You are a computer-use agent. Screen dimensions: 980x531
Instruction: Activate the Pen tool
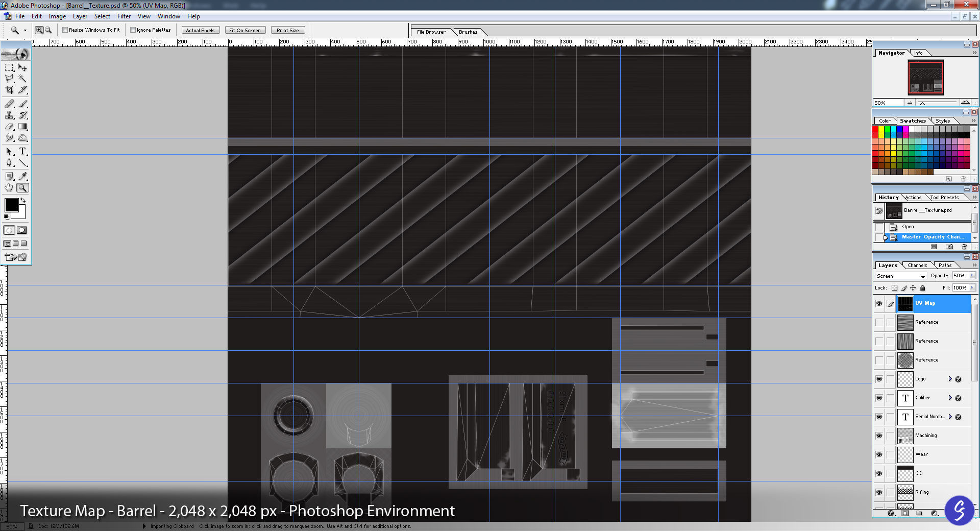point(9,162)
